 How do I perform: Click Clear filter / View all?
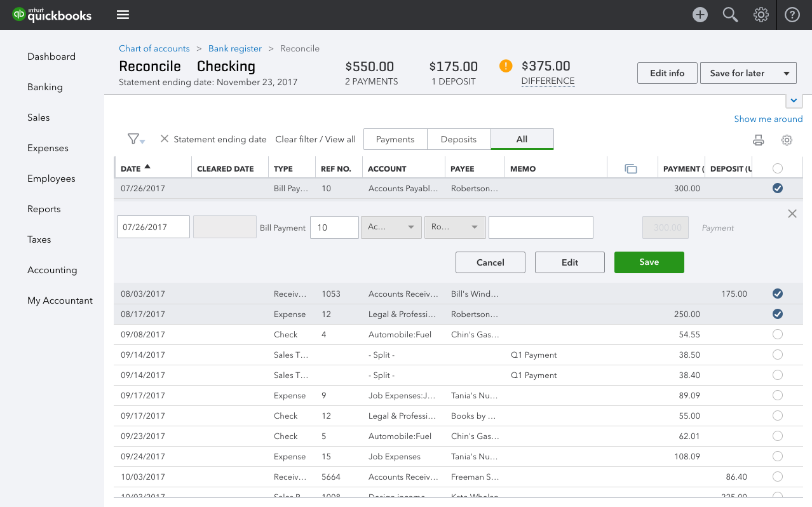(x=315, y=139)
